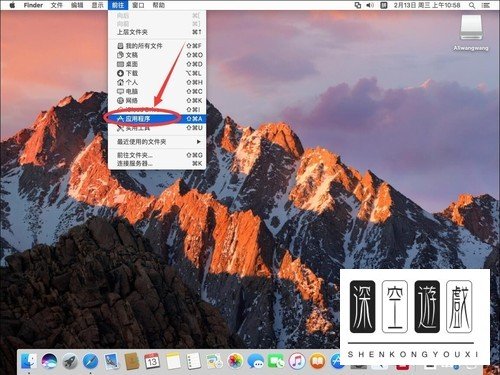Screen dimensions: 500x375
Task: Go to 桌面 via the menu
Action: click(x=157, y=64)
